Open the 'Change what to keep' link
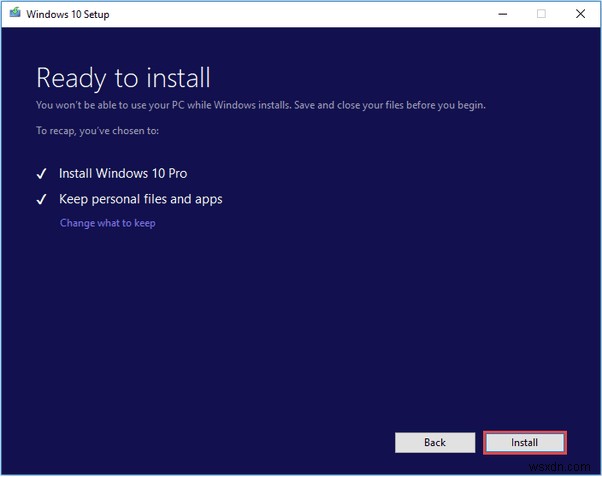Image resolution: width=602 pixels, height=477 pixels. click(x=108, y=223)
